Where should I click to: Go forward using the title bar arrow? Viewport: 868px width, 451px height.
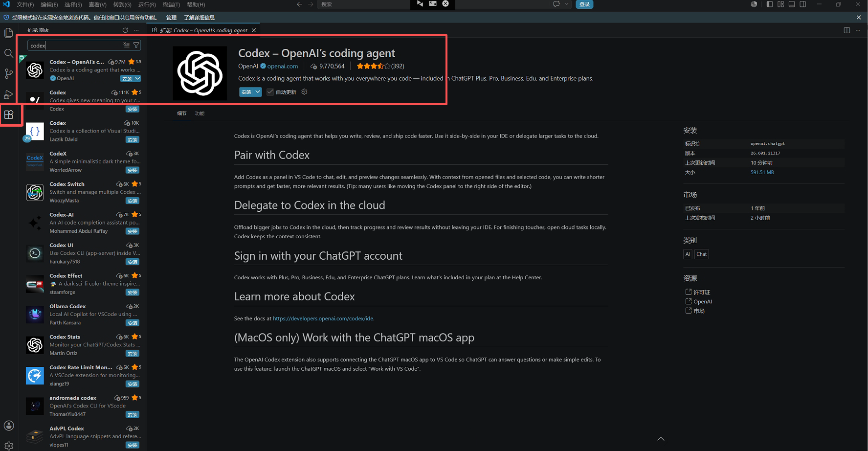pos(311,4)
